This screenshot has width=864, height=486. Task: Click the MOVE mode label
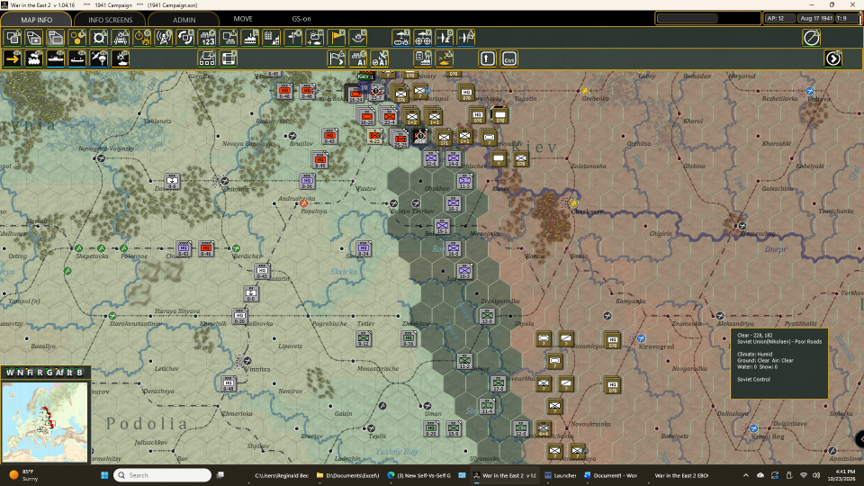(x=243, y=19)
